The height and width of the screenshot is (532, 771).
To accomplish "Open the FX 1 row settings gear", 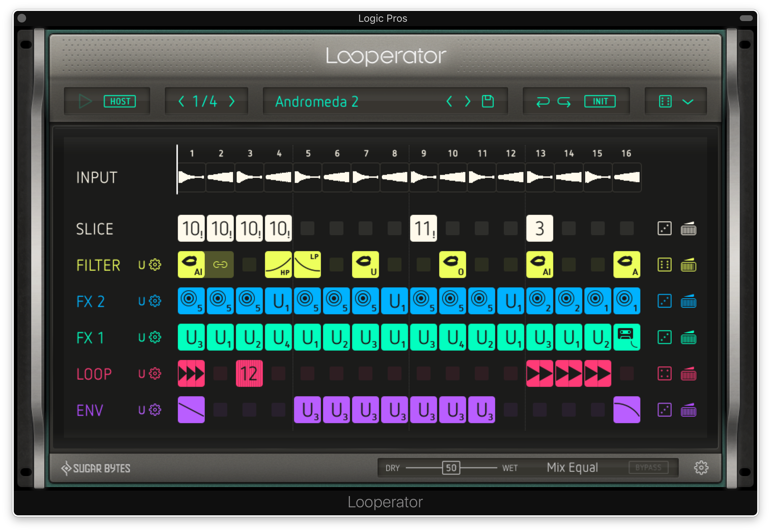I will pos(155,337).
